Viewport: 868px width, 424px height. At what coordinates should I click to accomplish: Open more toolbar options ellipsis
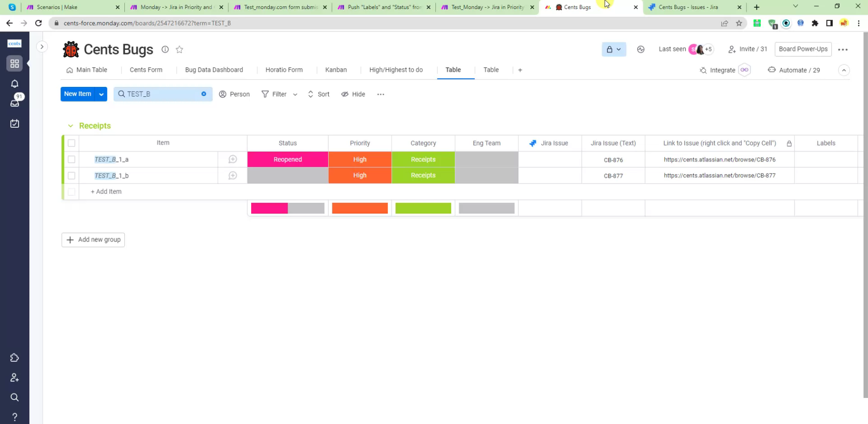point(381,94)
